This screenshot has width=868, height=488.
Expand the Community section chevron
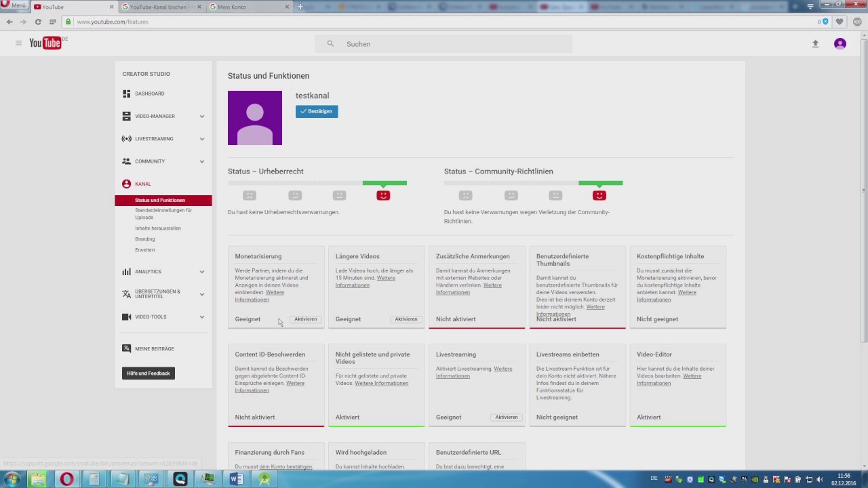point(201,161)
